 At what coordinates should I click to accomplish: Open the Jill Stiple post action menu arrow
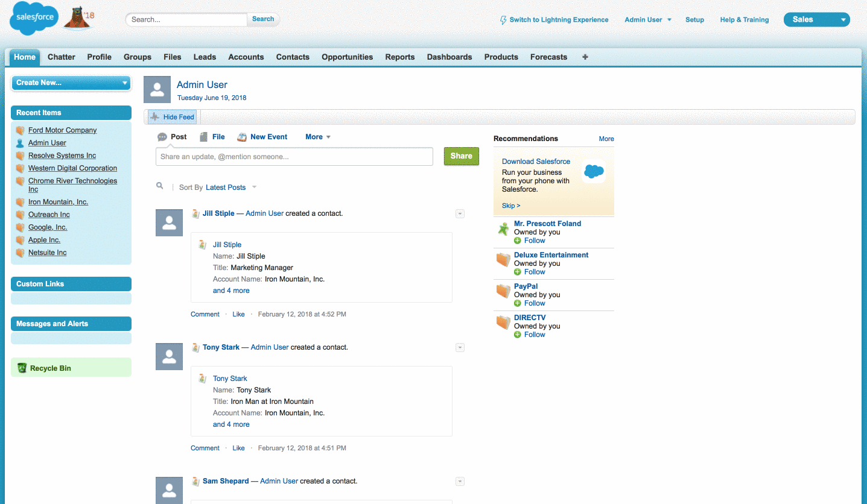[x=460, y=213]
